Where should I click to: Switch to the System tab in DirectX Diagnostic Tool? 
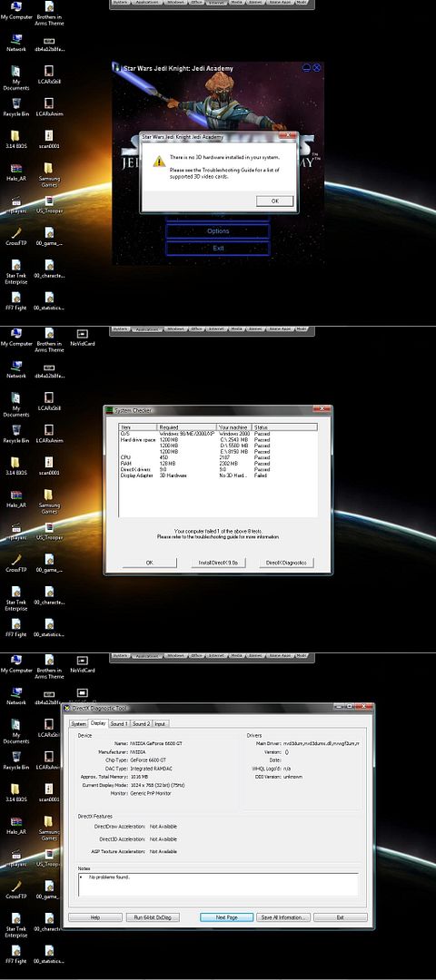(x=78, y=724)
